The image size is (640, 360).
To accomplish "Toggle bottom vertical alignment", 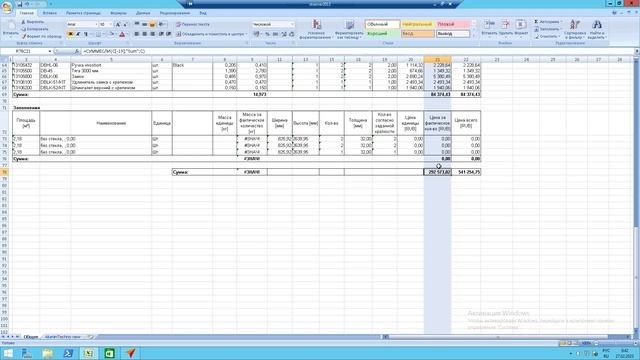I will [x=152, y=24].
